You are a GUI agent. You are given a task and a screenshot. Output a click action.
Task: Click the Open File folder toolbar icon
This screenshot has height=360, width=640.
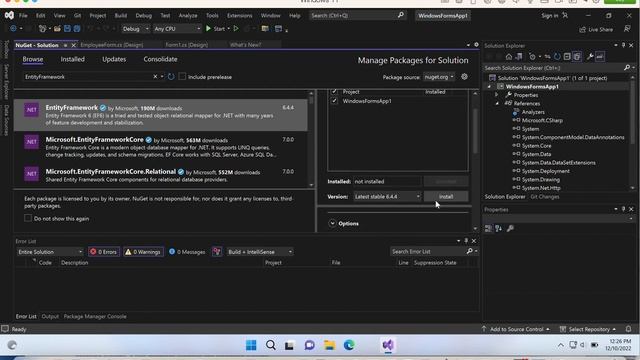coord(57,29)
